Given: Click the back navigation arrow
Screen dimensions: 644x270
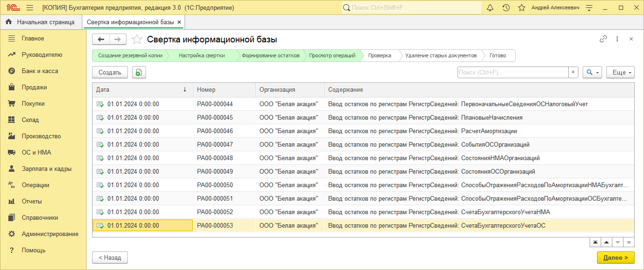Looking at the screenshot, I should [101, 40].
